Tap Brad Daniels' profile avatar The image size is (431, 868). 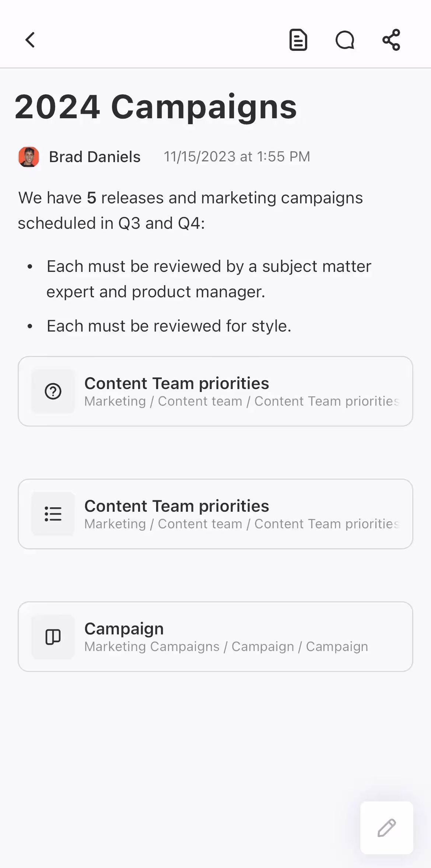[29, 156]
